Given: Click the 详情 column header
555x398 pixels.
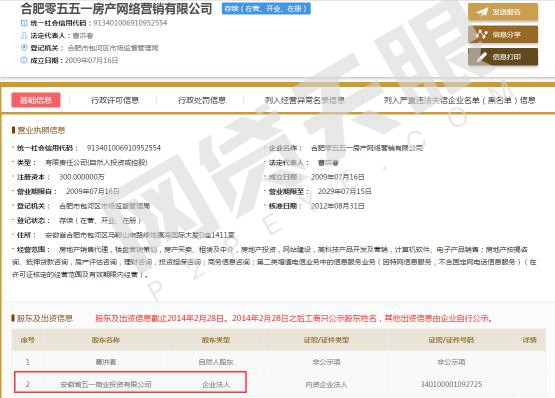Looking at the screenshot, I should [x=530, y=340].
